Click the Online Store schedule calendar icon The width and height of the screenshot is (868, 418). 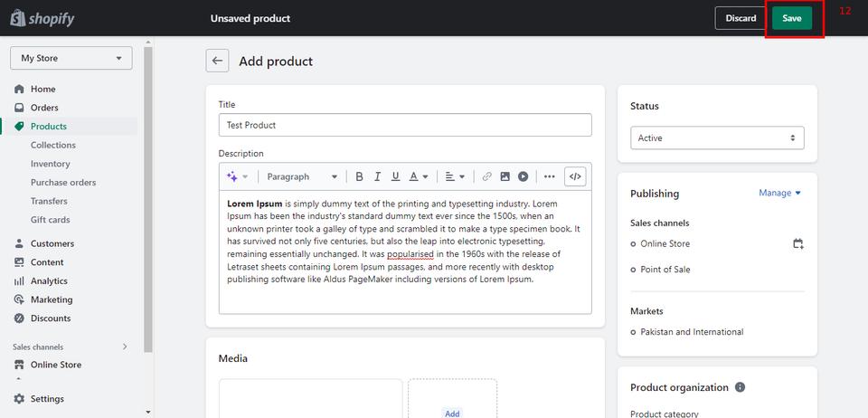coord(797,243)
